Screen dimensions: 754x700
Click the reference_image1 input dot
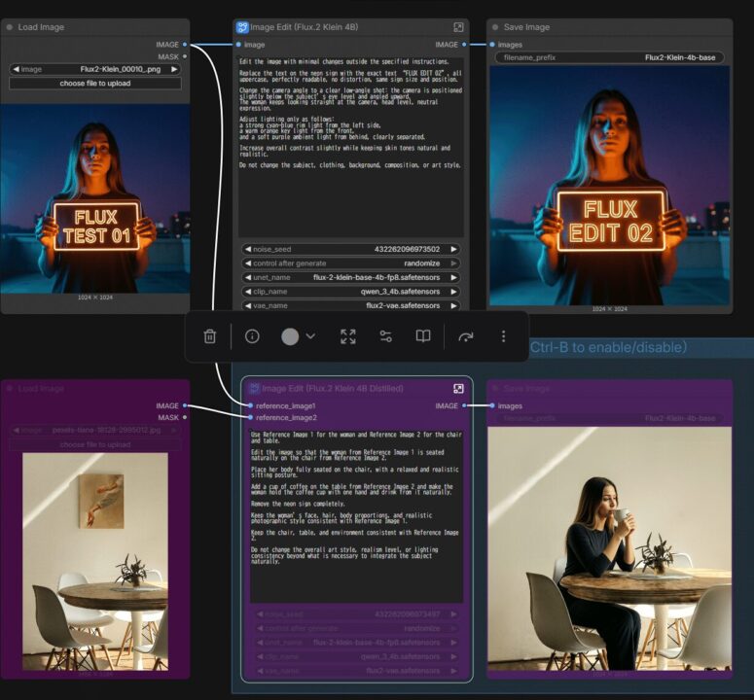pos(250,406)
